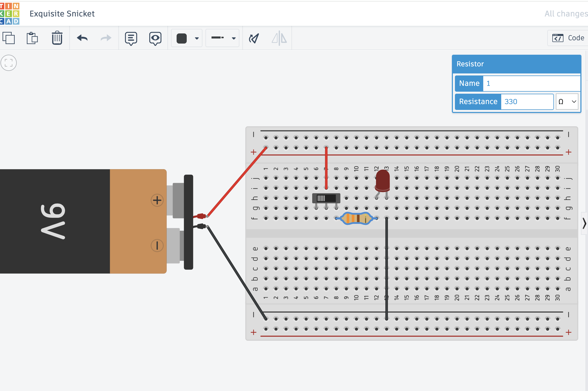
Task: Undo the last change
Action: coord(82,38)
